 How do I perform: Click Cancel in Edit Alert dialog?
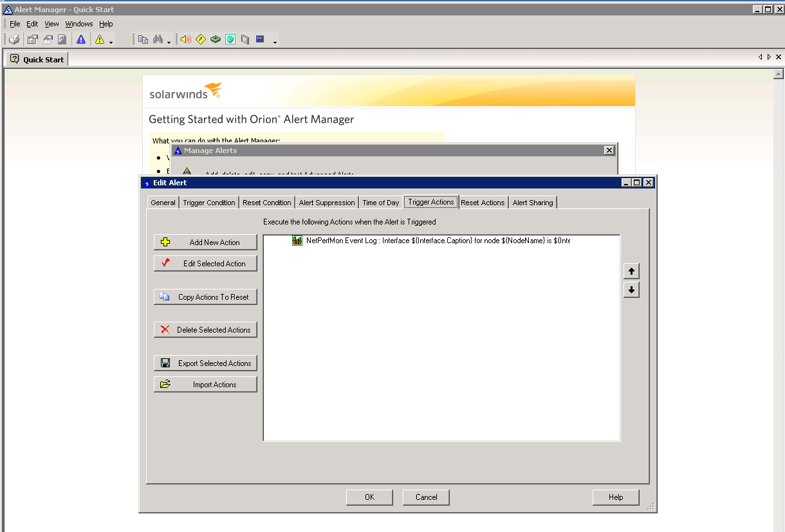click(426, 497)
